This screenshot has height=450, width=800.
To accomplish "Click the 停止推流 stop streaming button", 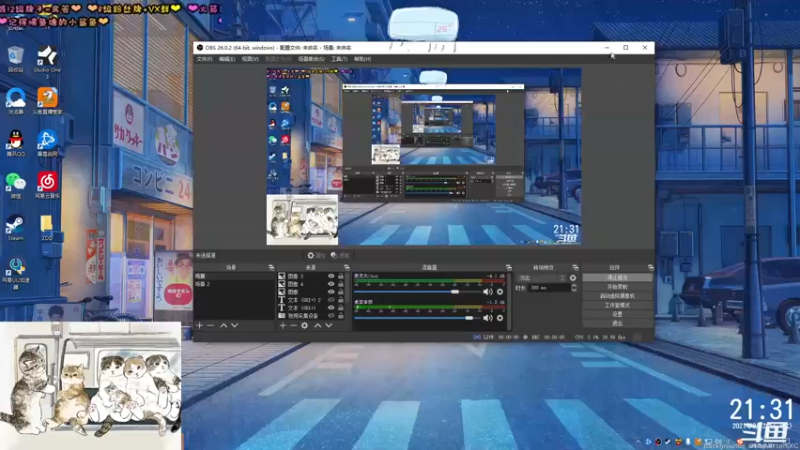I will pyautogui.click(x=617, y=278).
